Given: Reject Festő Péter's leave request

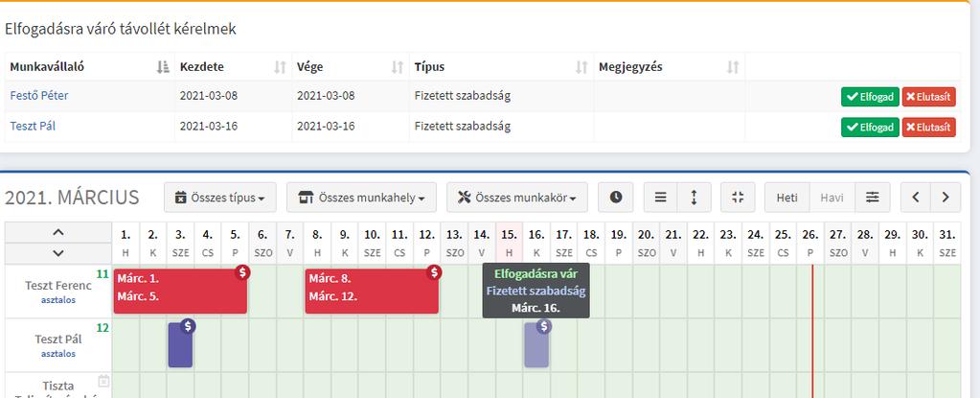Looking at the screenshot, I should pos(929,97).
